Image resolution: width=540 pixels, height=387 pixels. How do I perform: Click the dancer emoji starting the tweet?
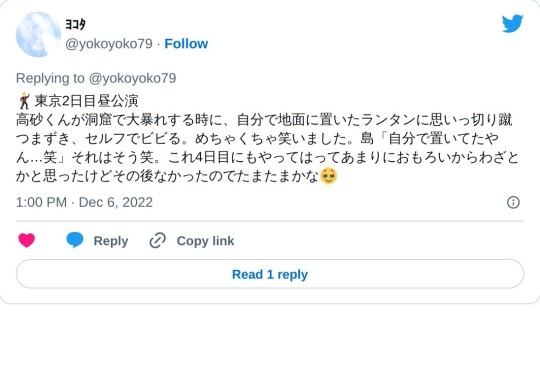pyautogui.click(x=24, y=101)
